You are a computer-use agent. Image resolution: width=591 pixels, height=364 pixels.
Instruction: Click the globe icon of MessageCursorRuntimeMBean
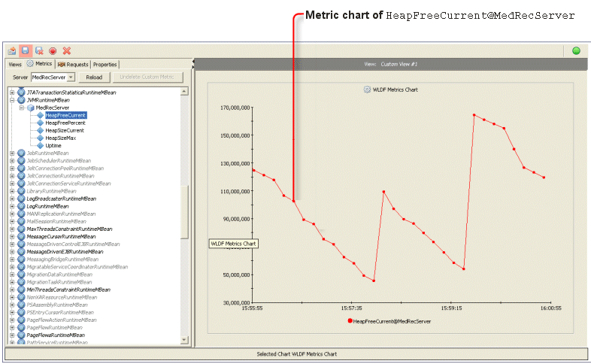(x=21, y=236)
